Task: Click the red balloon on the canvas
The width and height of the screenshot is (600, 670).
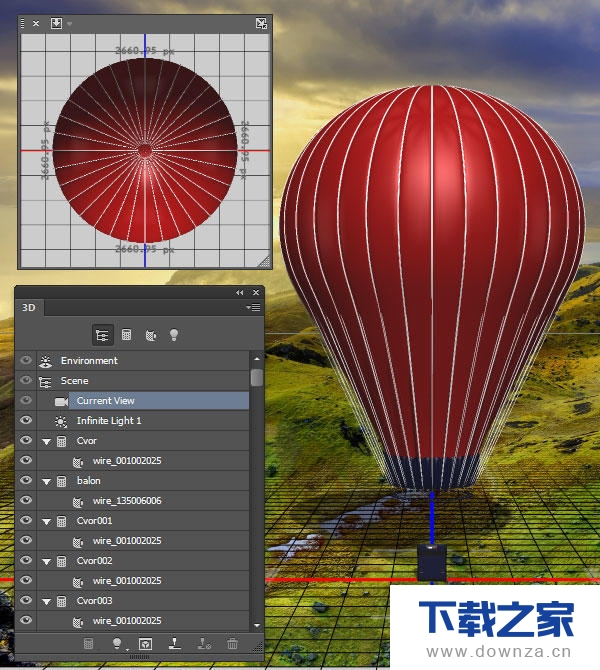Action: pyautogui.click(x=432, y=287)
